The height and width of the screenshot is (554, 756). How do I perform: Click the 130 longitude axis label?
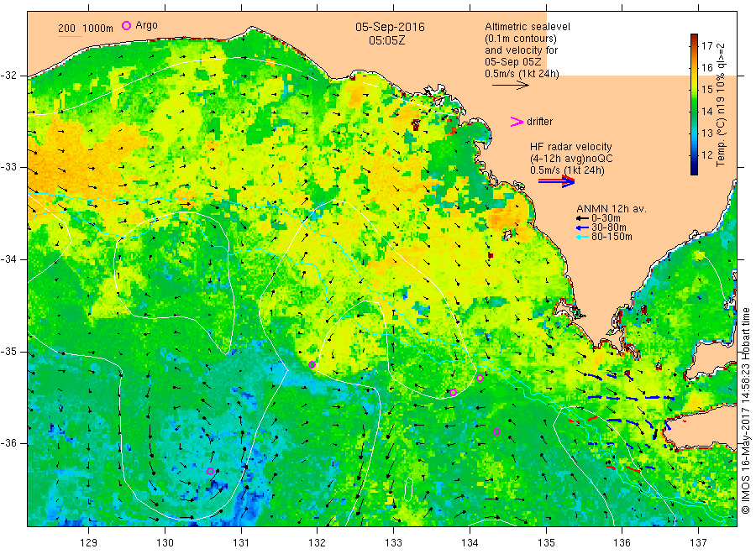(165, 543)
